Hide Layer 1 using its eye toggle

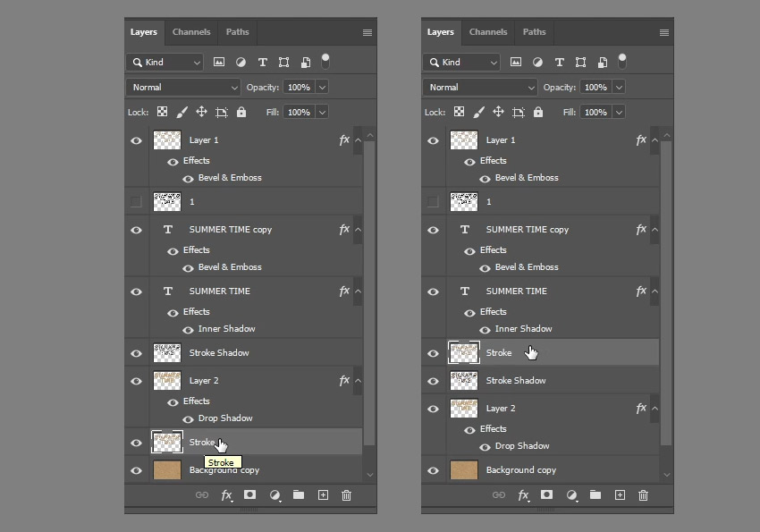click(136, 139)
